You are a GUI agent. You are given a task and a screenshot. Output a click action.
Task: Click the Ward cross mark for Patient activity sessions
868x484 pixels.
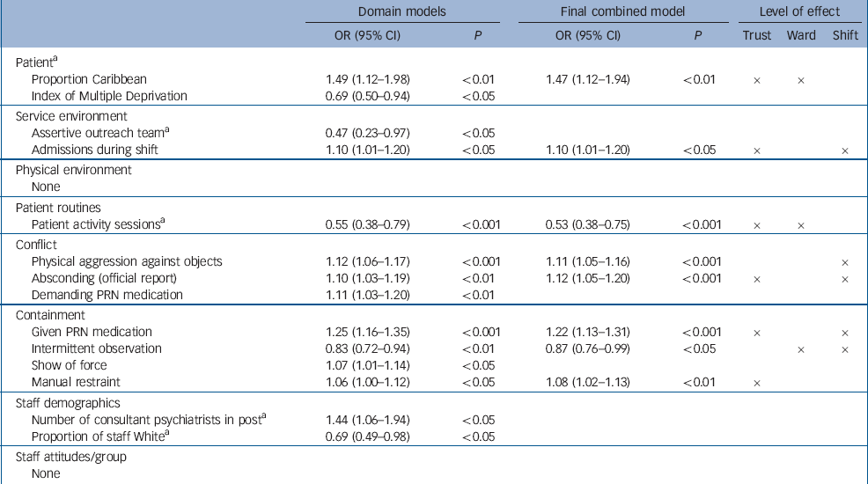(800, 225)
